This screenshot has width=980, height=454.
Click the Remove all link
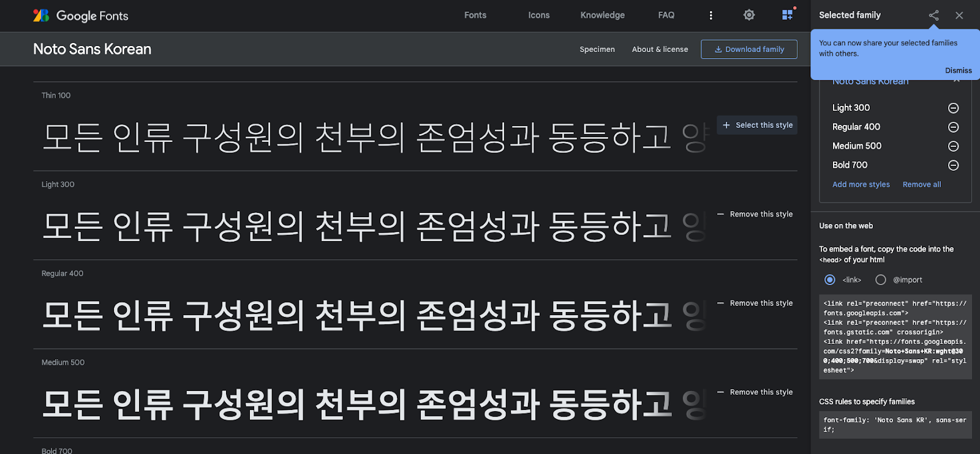pyautogui.click(x=921, y=184)
